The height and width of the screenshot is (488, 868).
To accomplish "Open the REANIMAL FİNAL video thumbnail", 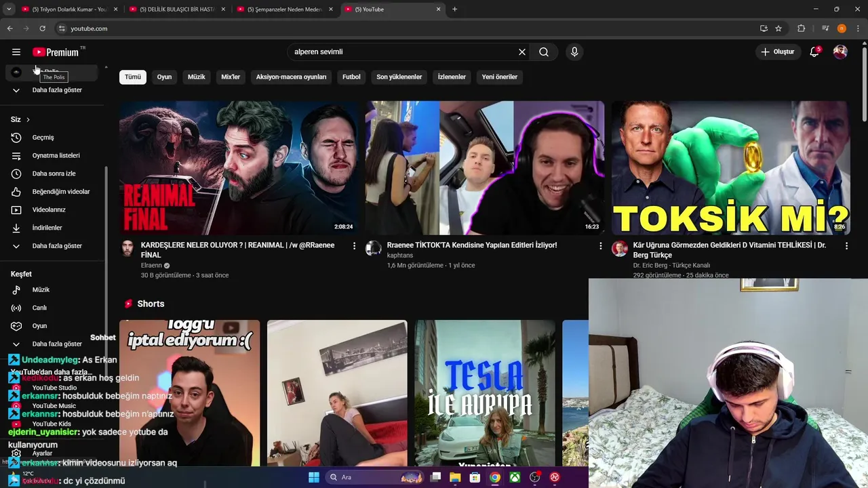I will tap(239, 167).
